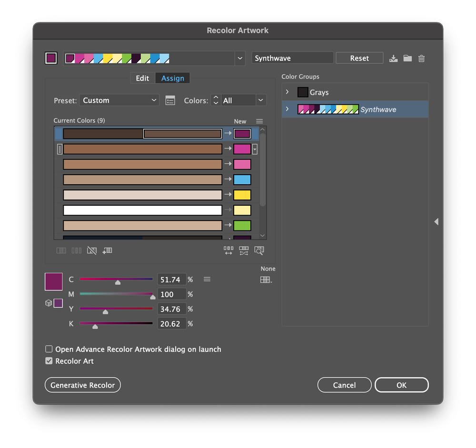Screen dimensions: 476x448
Task: Click row handle on second color row
Action: (60, 149)
